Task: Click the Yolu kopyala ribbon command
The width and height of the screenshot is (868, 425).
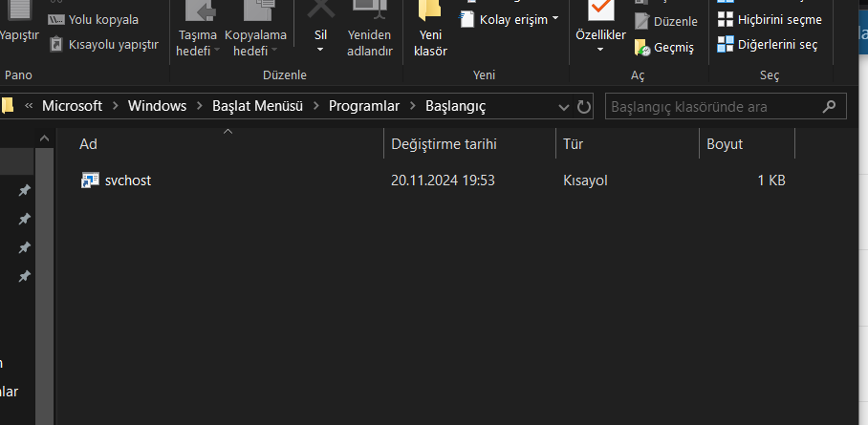Action: point(93,20)
